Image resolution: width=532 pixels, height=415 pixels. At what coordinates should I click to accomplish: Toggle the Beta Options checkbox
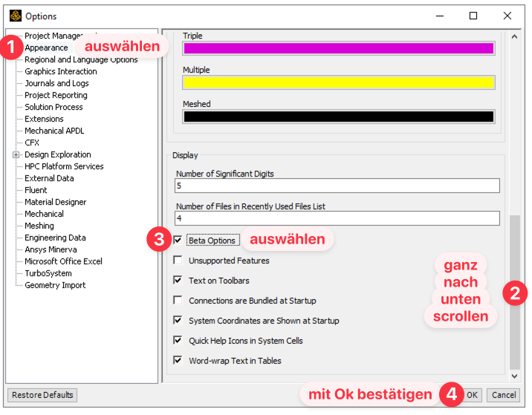click(x=178, y=241)
